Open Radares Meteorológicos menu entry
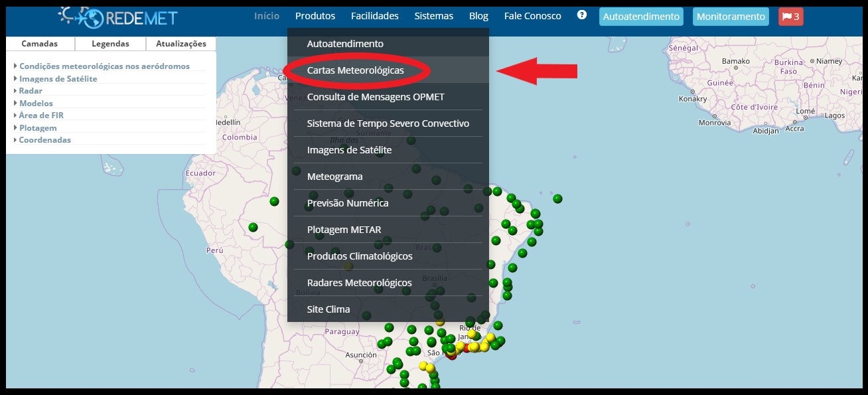Viewport: 868px width, 395px height. point(359,283)
